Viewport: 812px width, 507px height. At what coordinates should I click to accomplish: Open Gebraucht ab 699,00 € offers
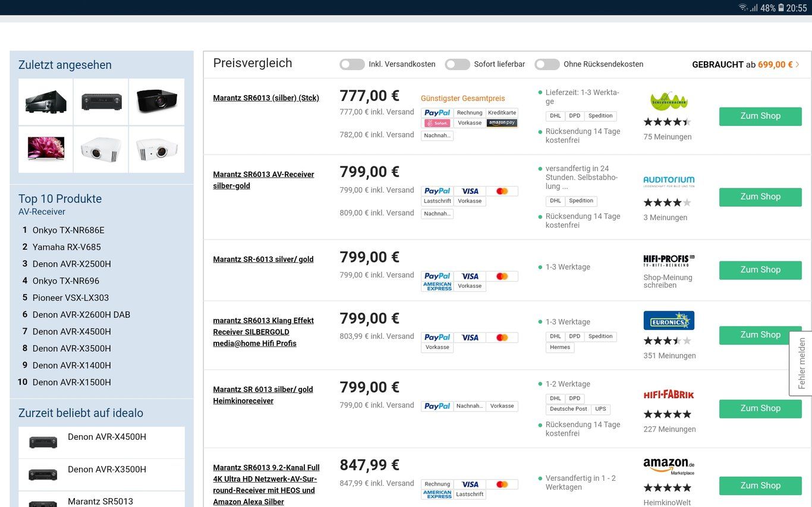tap(745, 64)
